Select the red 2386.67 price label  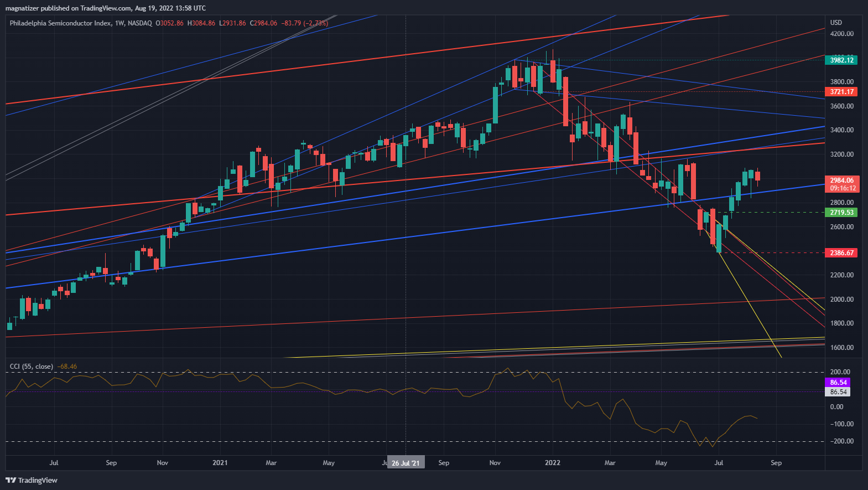841,253
